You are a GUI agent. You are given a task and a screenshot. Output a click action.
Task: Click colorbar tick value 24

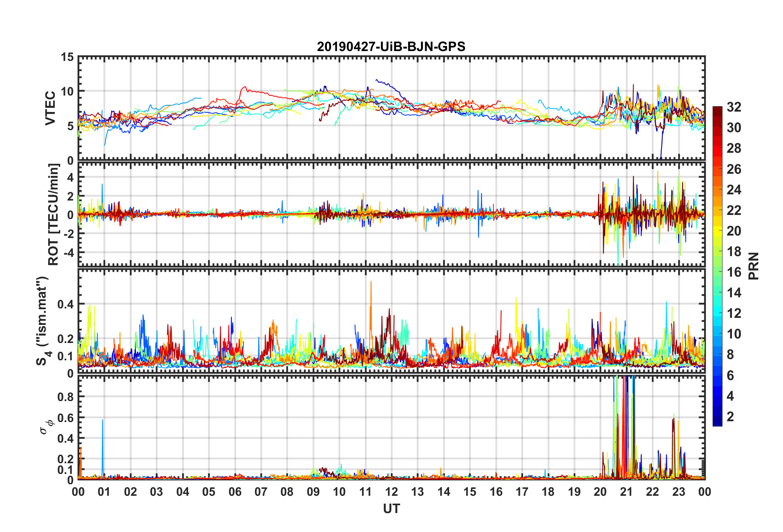[x=734, y=190]
